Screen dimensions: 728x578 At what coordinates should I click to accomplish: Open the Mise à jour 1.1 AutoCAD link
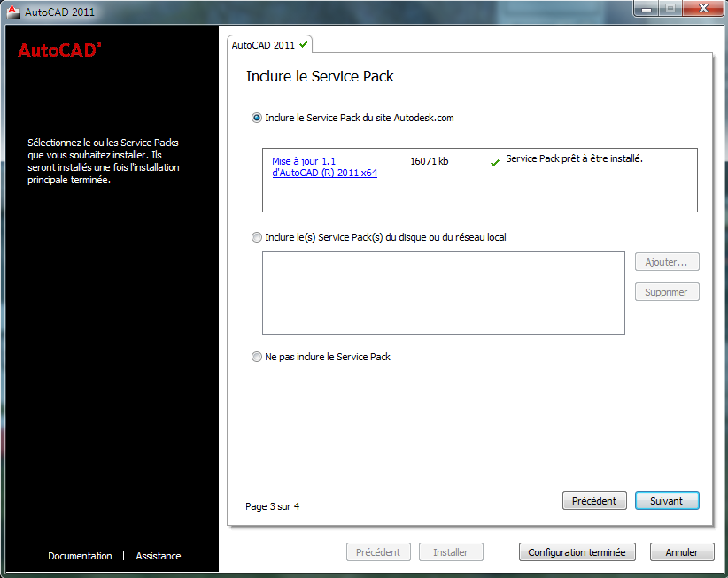coord(324,167)
